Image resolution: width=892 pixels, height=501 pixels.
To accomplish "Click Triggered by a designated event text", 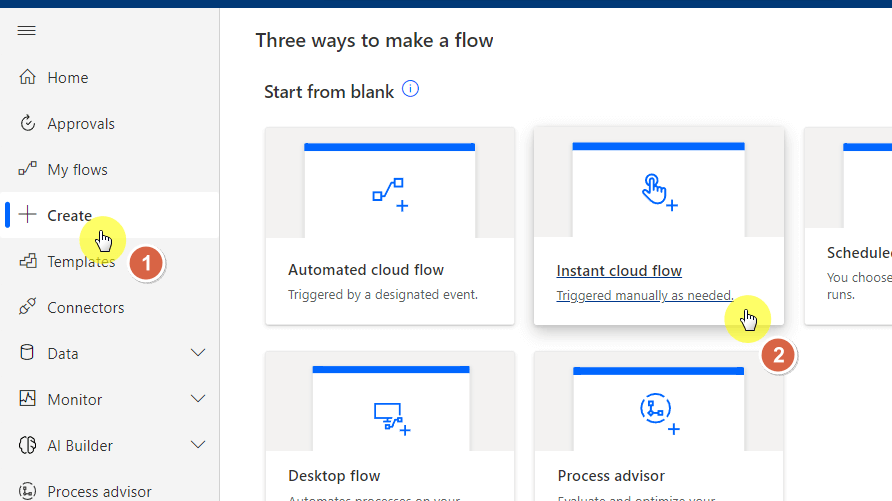I will pos(383,295).
